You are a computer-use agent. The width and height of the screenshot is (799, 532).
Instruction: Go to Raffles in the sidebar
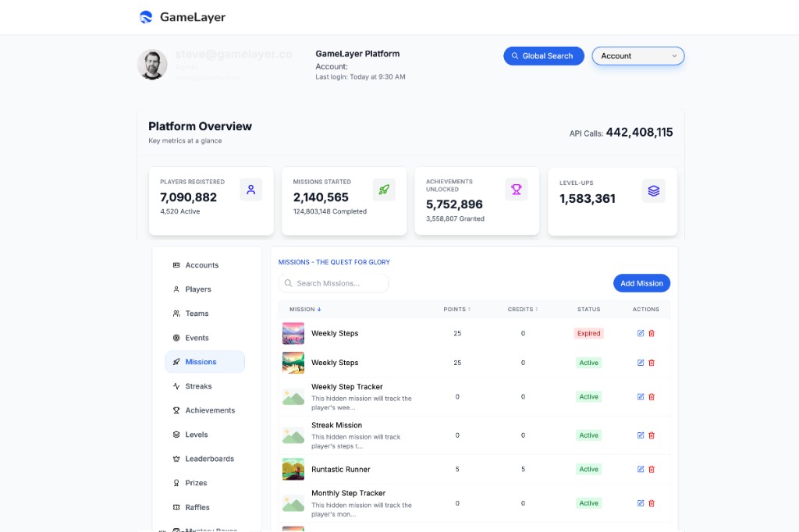click(205, 507)
